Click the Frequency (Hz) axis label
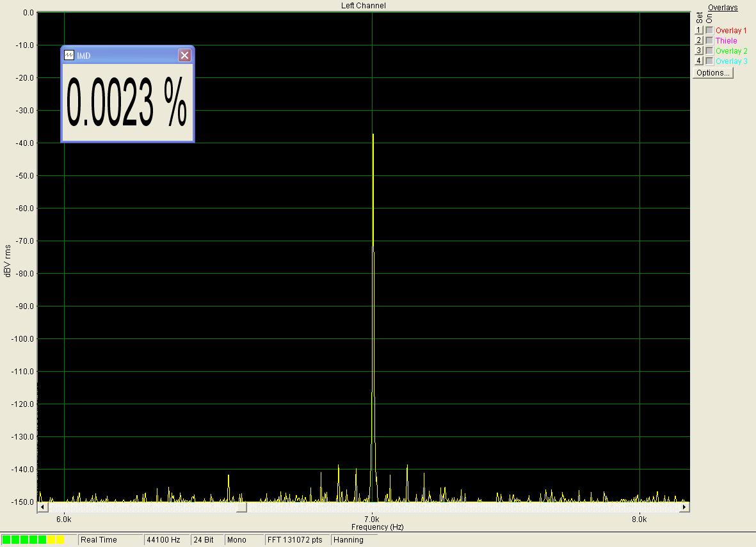The image size is (756, 547). pyautogui.click(x=377, y=527)
